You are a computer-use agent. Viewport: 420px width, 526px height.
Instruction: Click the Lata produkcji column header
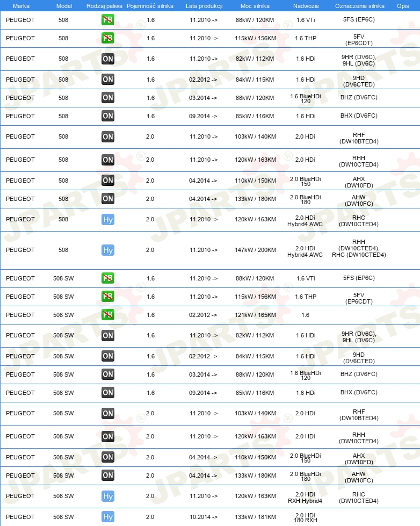(204, 6)
